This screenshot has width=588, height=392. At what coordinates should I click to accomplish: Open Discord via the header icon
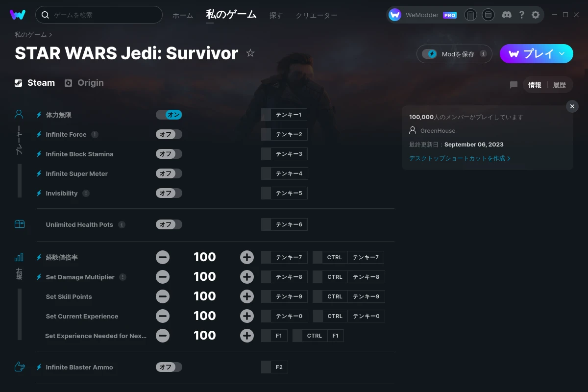click(507, 15)
